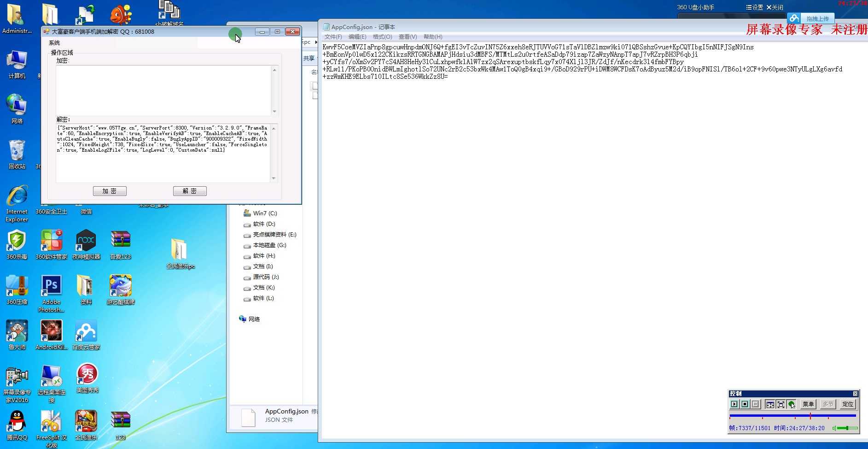The width and height of the screenshot is (868, 449).
Task: Click fit-to-window icon in control panel
Action: [770, 404]
